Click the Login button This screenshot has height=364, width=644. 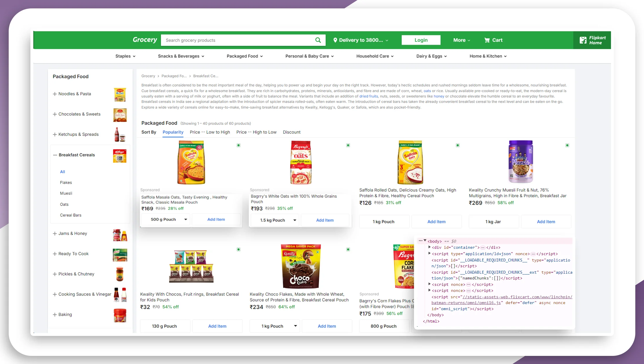click(421, 40)
